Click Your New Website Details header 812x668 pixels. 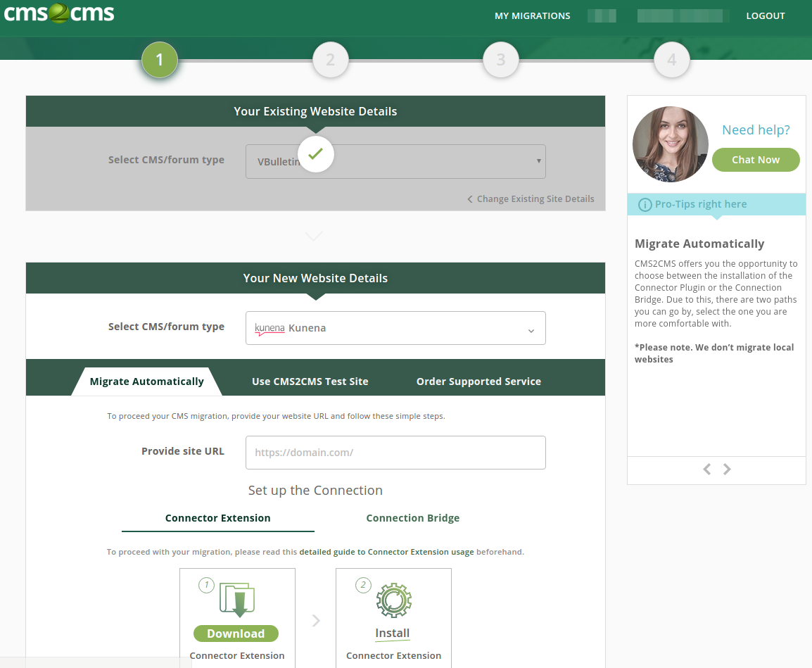point(315,278)
